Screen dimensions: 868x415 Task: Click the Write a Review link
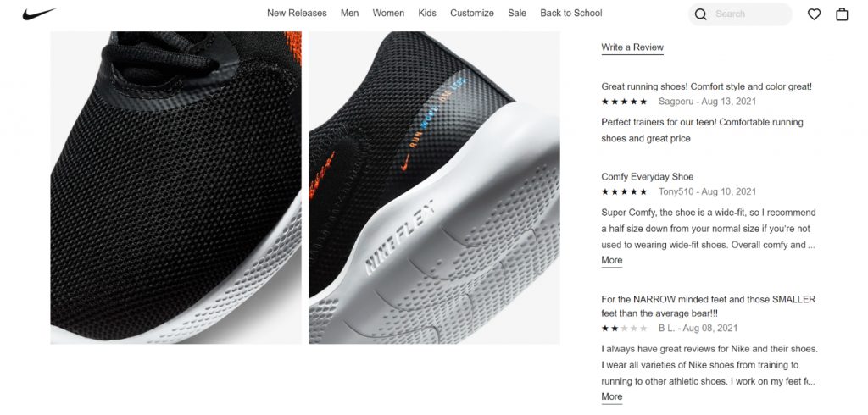point(632,47)
